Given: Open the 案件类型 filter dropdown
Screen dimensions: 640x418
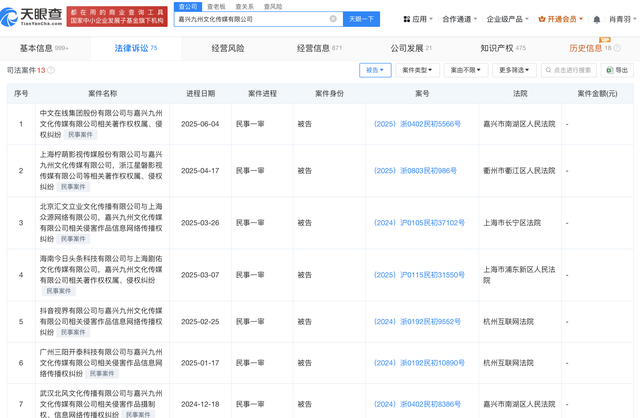Looking at the screenshot, I should 417,70.
